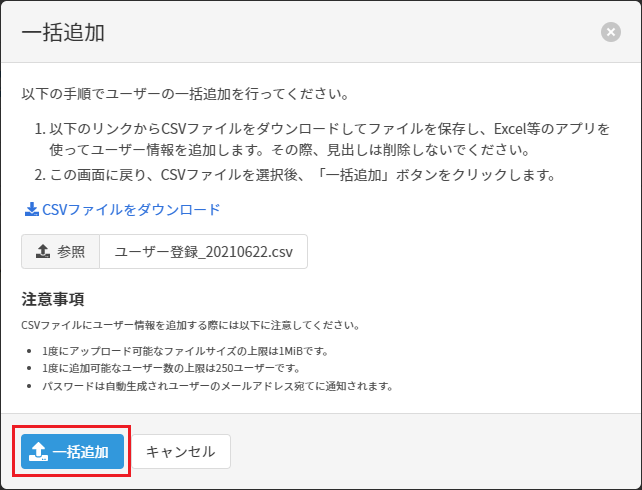This screenshot has width=642, height=490.
Task: Click the intro sentence 以下の手順でユーザーの一括追加
Action: (x=184, y=94)
